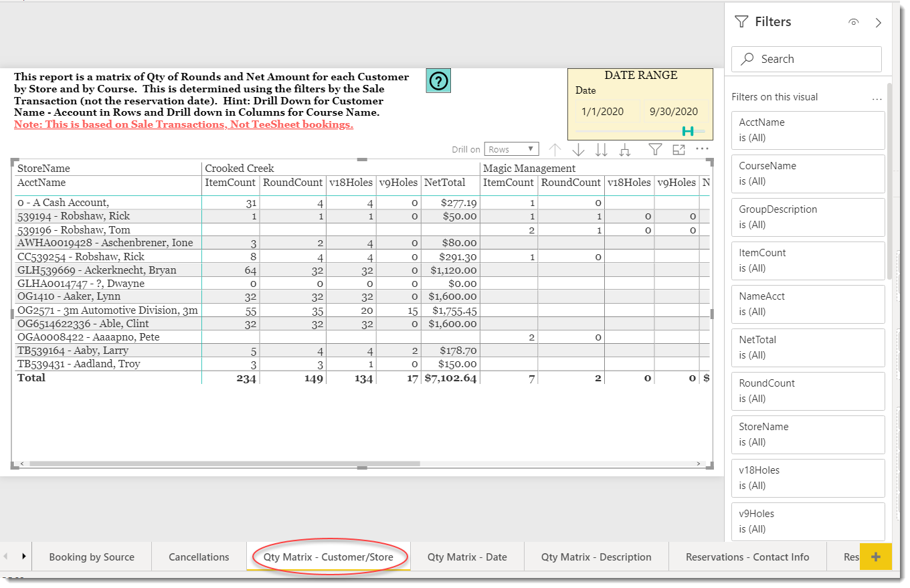Go to next level in hierarchy
Screen dimensions: 910x588
tap(601, 150)
